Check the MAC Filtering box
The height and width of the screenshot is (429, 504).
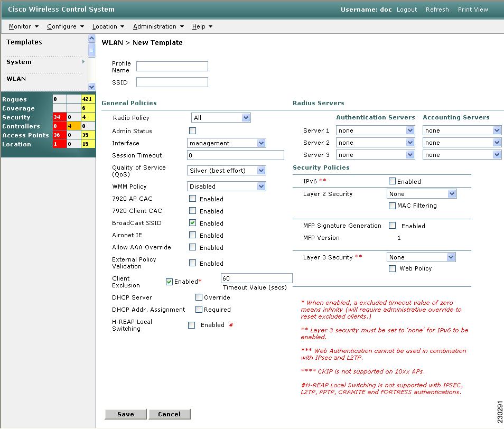(392, 206)
